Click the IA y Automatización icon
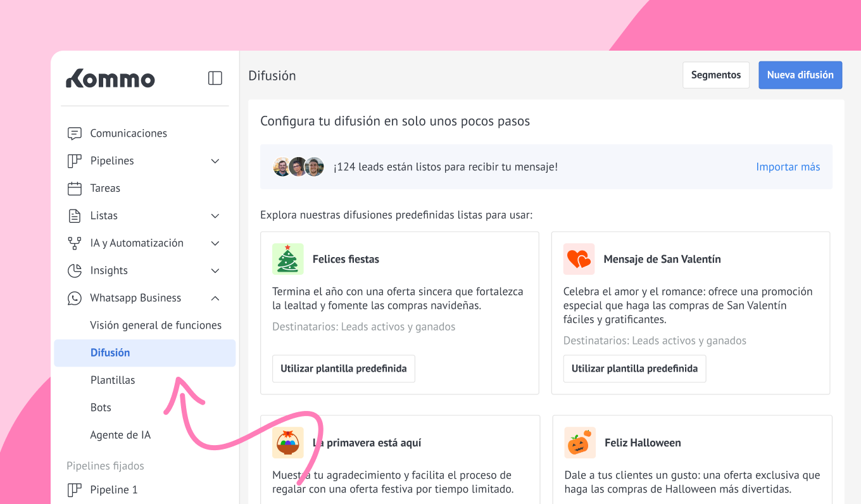This screenshot has width=861, height=504. 75,243
